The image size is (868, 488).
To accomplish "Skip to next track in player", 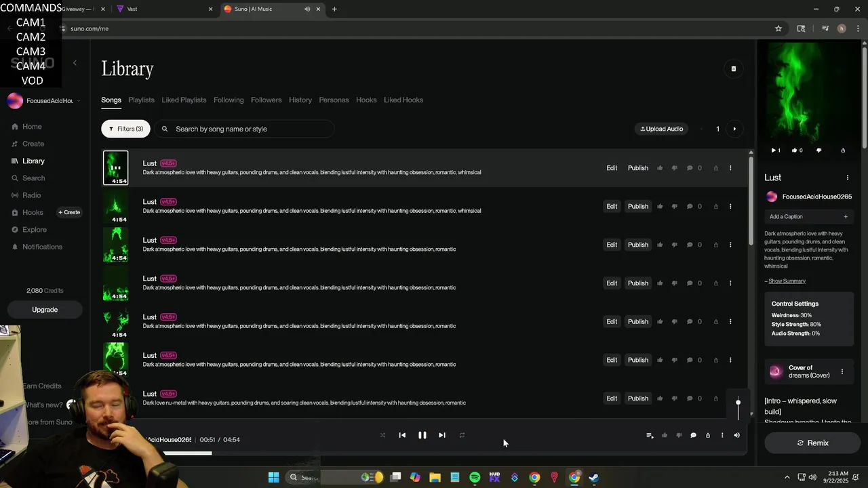I will click(x=441, y=435).
